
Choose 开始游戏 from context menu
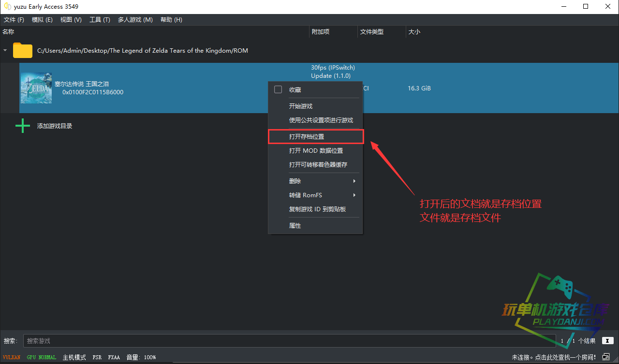coord(315,106)
